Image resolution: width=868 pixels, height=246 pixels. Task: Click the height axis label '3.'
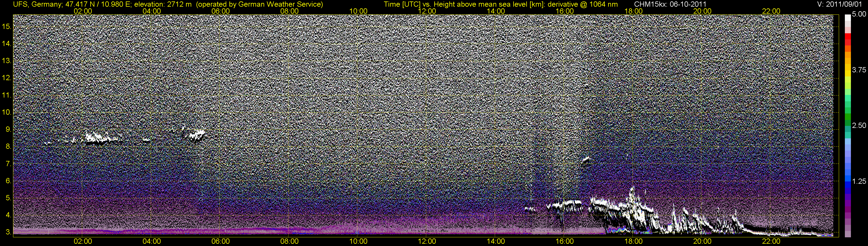point(8,232)
